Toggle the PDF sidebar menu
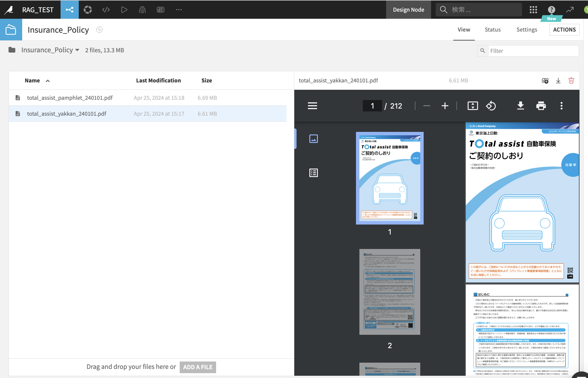Image resolution: width=588 pixels, height=378 pixels. [312, 106]
